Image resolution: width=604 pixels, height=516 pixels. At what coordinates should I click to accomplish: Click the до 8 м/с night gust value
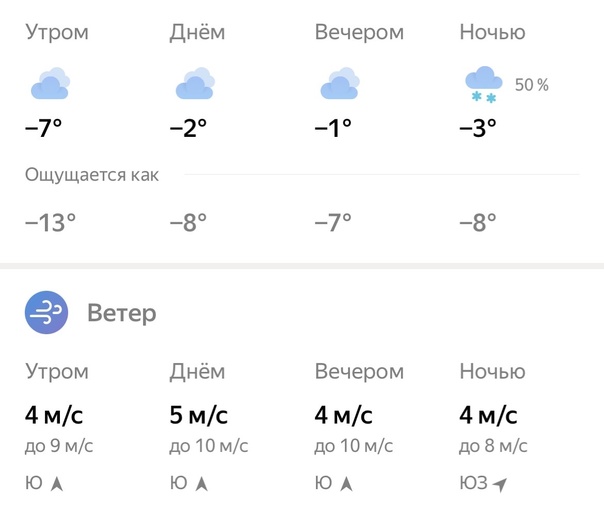pos(493,446)
